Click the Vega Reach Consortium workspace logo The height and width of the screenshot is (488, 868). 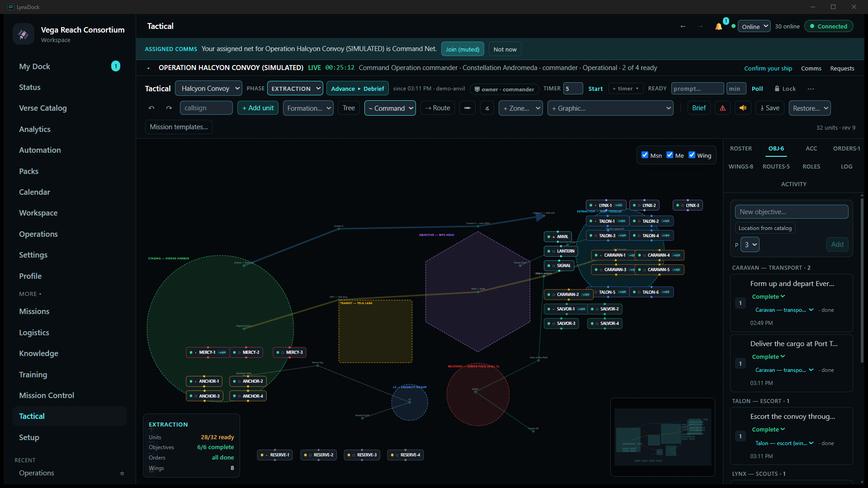[24, 34]
